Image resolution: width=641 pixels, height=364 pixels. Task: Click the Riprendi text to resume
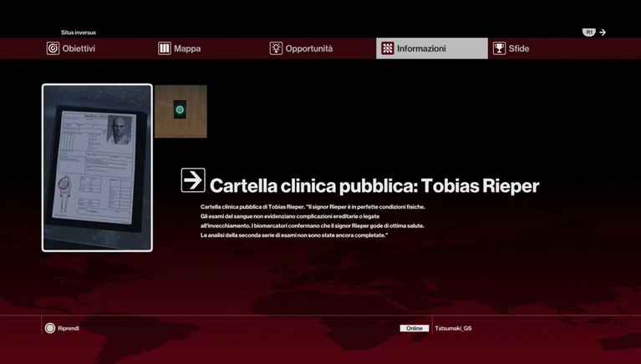click(69, 328)
